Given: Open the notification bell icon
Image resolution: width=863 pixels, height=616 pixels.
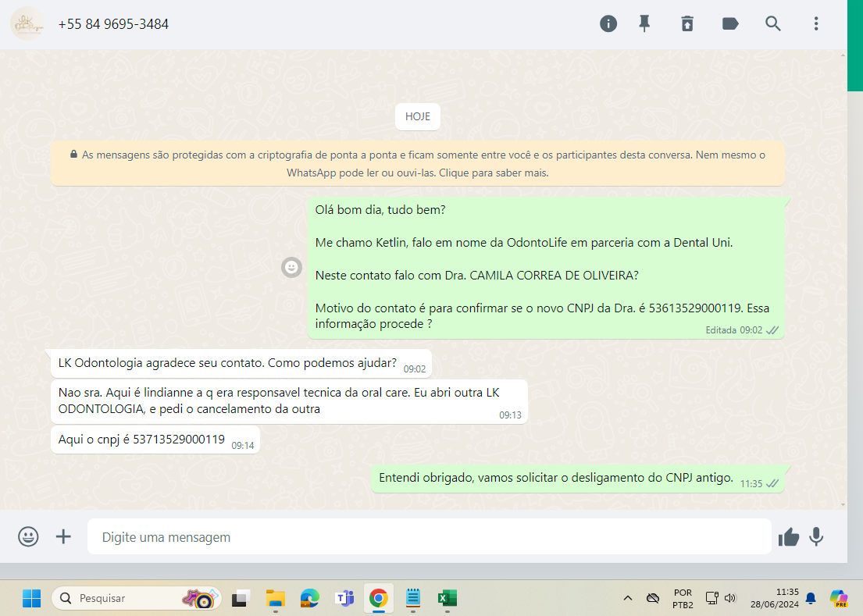Looking at the screenshot, I should point(811,598).
